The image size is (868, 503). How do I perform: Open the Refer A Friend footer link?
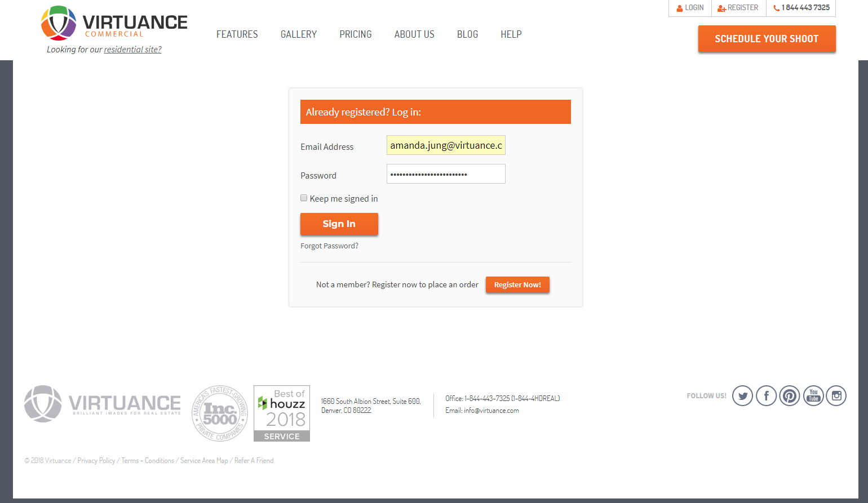[254, 461]
